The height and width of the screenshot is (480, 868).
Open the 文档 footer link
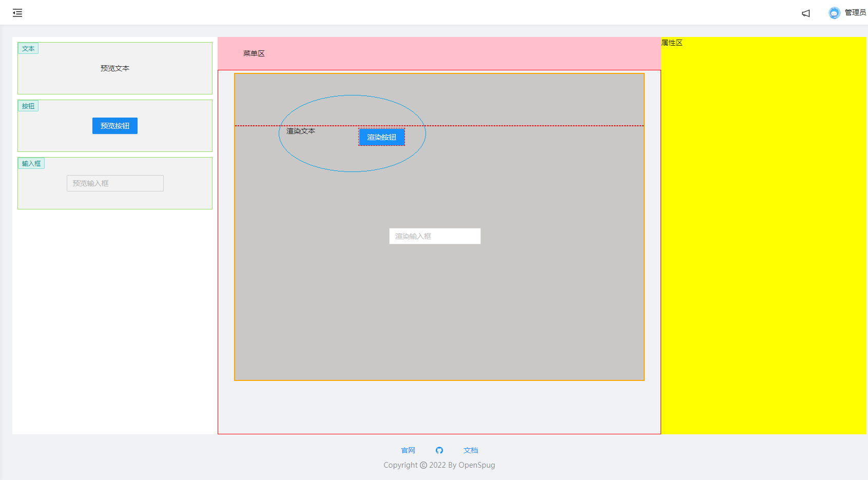coord(471,450)
